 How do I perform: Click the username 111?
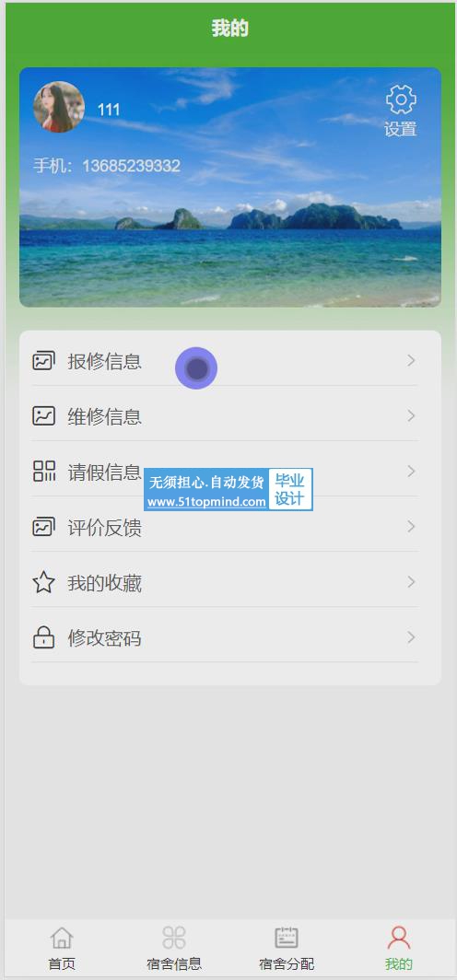click(108, 110)
